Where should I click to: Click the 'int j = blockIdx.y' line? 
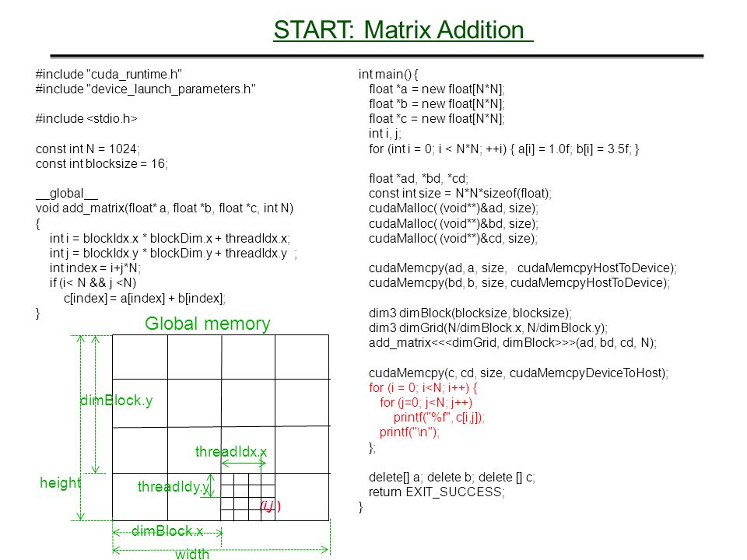tap(174, 253)
